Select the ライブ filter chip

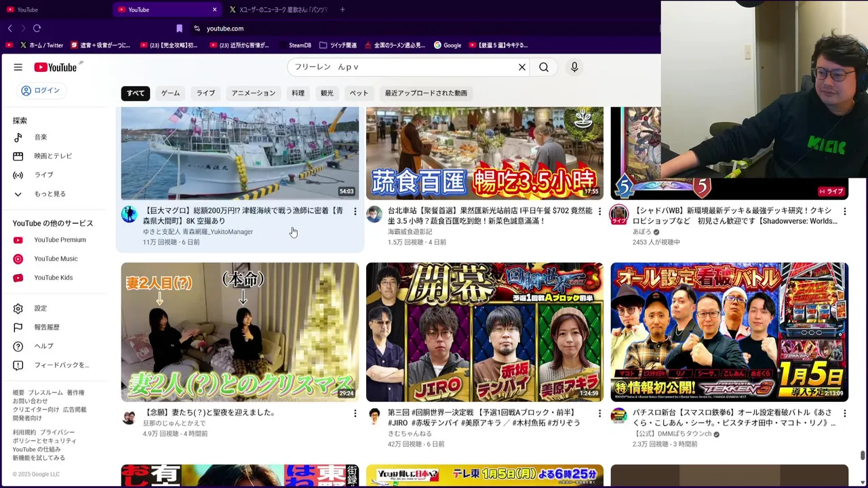205,93
